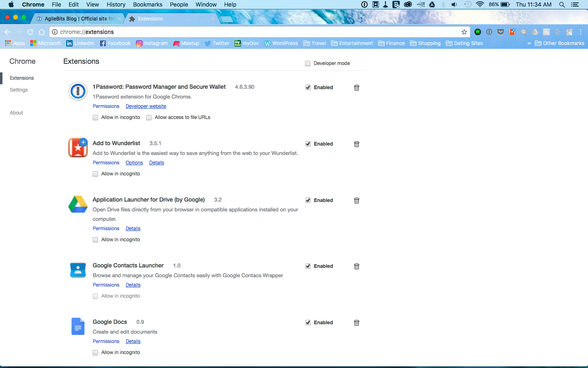Open the History menu

coord(116,4)
